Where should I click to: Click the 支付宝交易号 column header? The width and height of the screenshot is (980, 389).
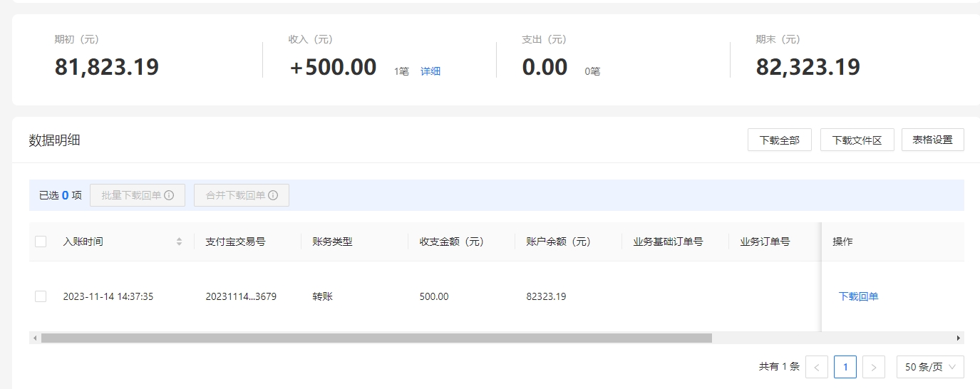tap(235, 242)
